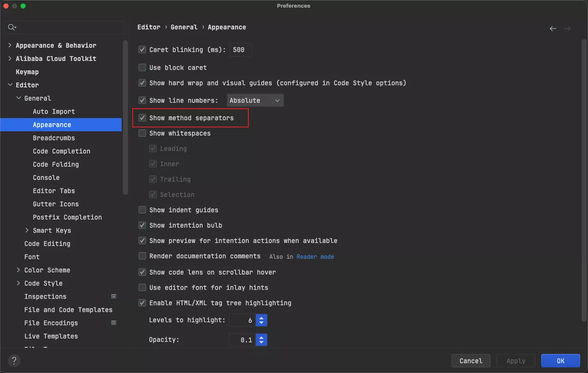The width and height of the screenshot is (588, 373).
Task: Expand the Appearance & Behavior section
Action: 10,45
